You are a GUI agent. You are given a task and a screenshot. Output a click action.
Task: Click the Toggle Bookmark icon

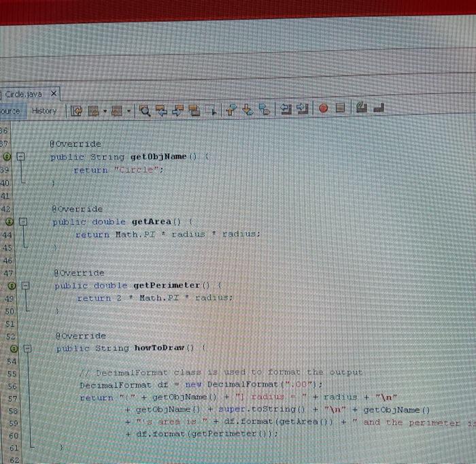click(264, 109)
